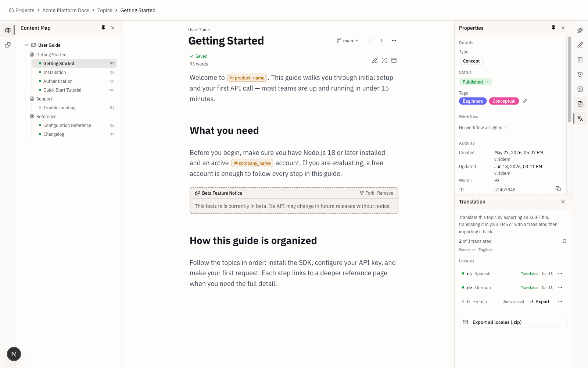The image size is (588, 368).
Task: Edit tags with the pencil icon
Action: [x=525, y=101]
